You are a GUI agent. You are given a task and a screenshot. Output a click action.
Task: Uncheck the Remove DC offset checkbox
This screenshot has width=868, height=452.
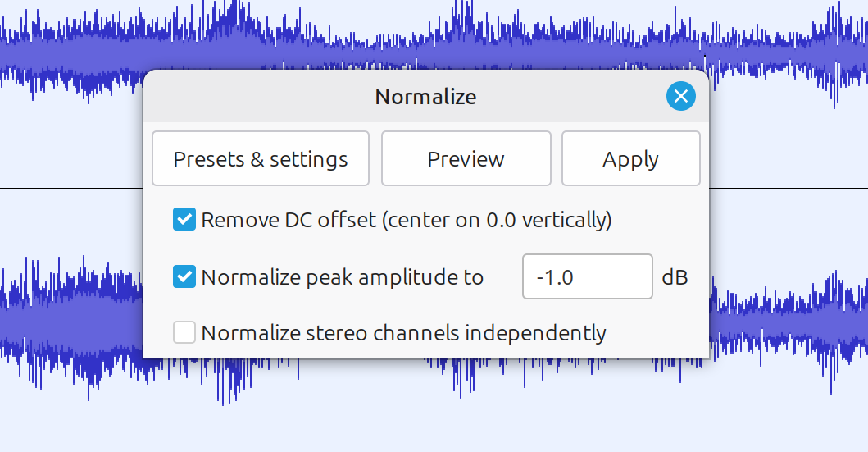(x=184, y=220)
